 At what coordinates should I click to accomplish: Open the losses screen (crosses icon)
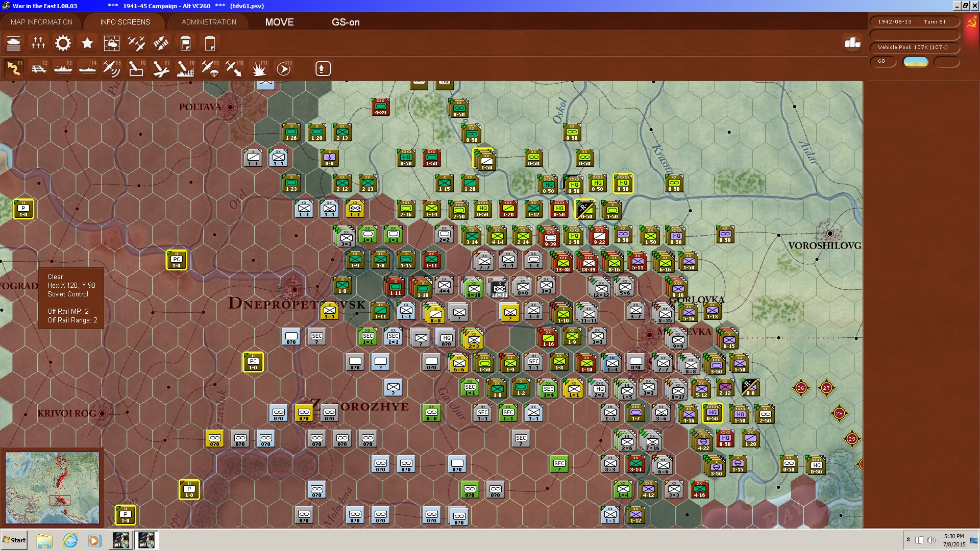[38, 43]
